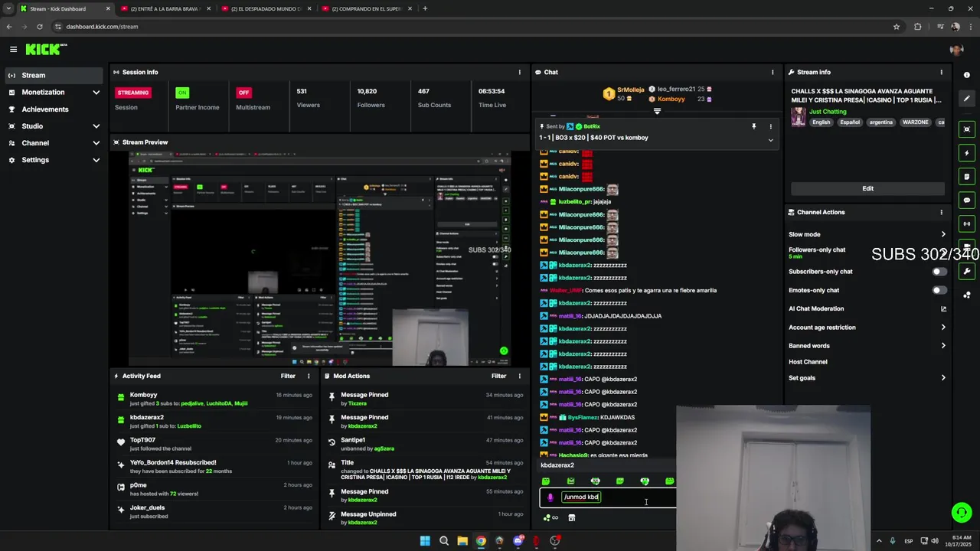Open the channel points icon below chat input

click(550, 518)
